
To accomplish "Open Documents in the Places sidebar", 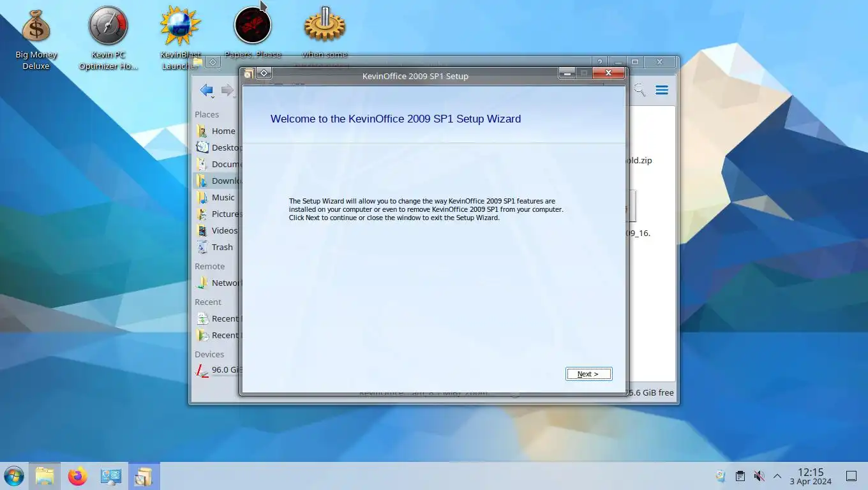I will pos(217,164).
